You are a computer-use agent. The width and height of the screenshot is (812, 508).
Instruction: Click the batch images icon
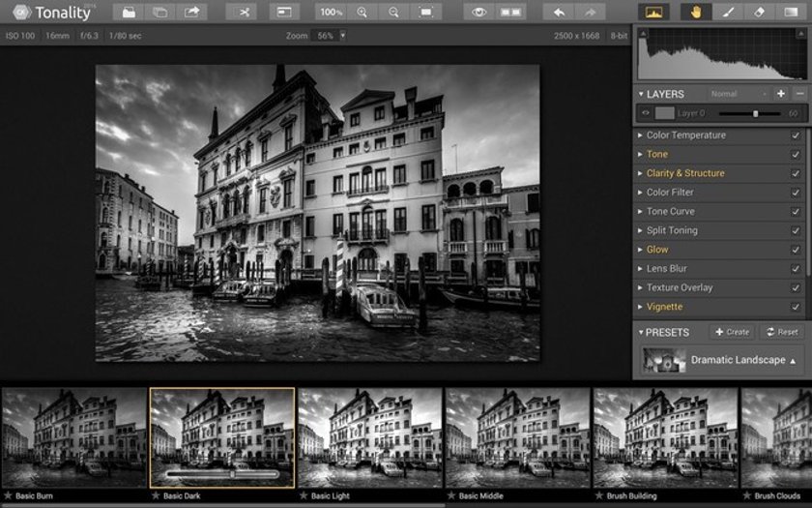pyautogui.click(x=160, y=12)
